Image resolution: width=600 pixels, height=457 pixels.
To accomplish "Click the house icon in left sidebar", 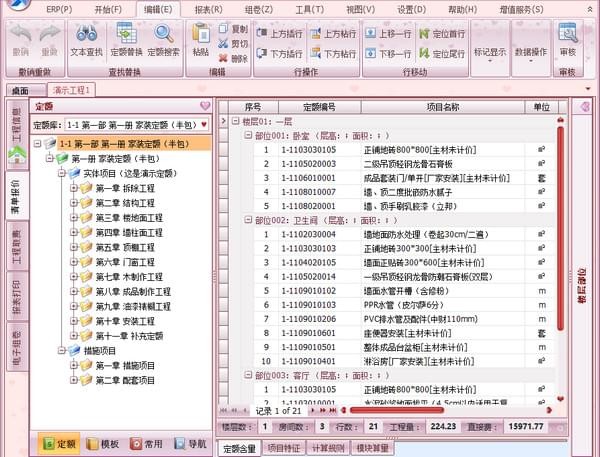I will click(x=17, y=156).
